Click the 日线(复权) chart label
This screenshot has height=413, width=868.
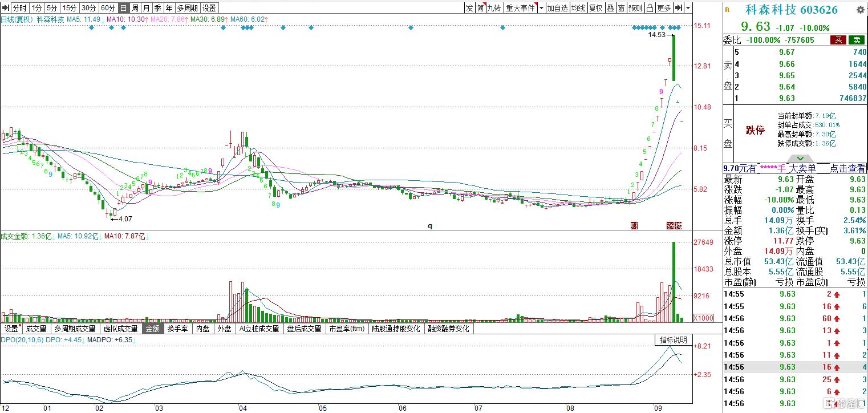[17, 19]
